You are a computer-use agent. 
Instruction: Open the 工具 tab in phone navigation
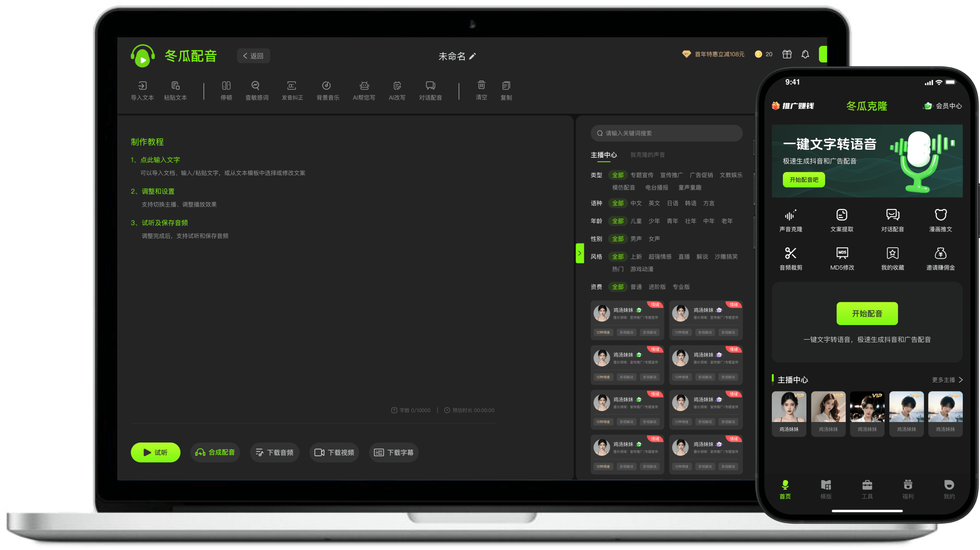pyautogui.click(x=867, y=489)
